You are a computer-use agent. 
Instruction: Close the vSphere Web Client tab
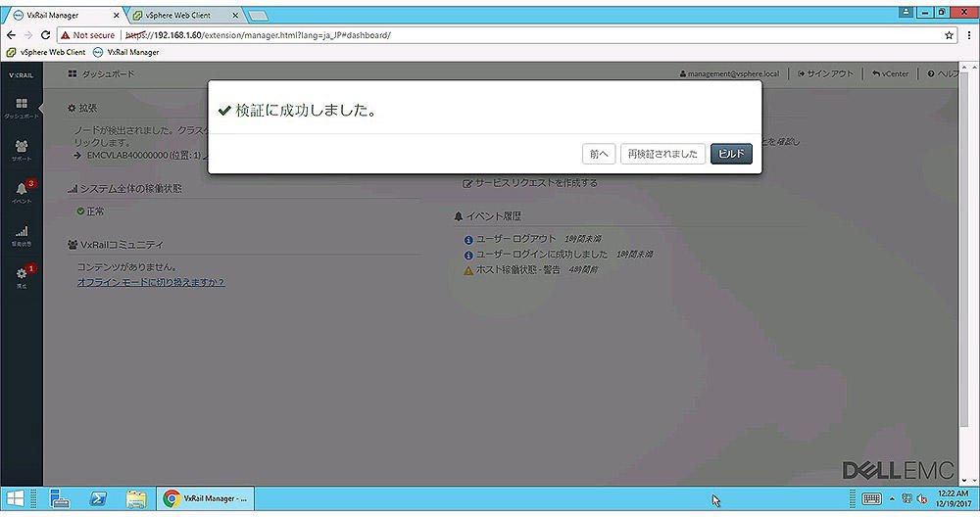click(x=235, y=15)
